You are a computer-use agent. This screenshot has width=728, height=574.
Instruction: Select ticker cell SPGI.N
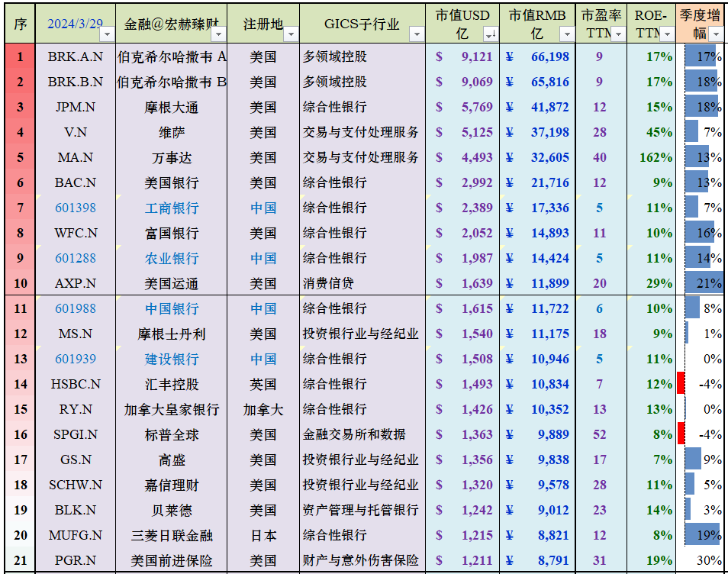76,434
